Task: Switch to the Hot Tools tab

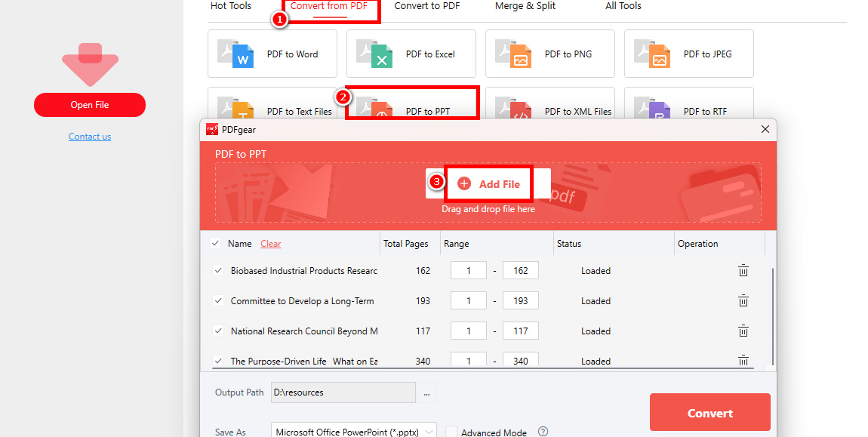Action: click(231, 6)
